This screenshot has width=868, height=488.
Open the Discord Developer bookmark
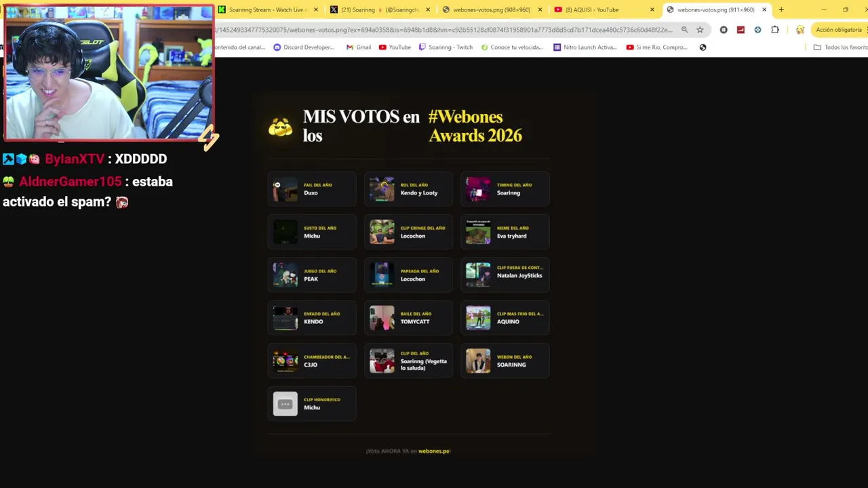(304, 47)
